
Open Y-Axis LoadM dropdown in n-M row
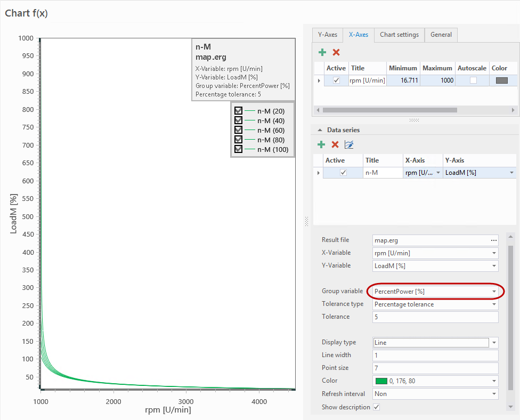[x=511, y=173]
